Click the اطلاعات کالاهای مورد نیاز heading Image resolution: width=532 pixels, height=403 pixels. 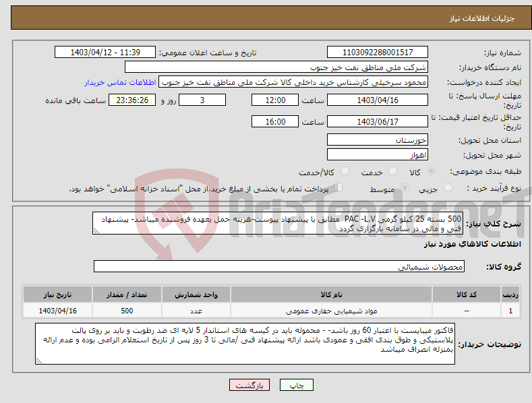[x=472, y=244]
